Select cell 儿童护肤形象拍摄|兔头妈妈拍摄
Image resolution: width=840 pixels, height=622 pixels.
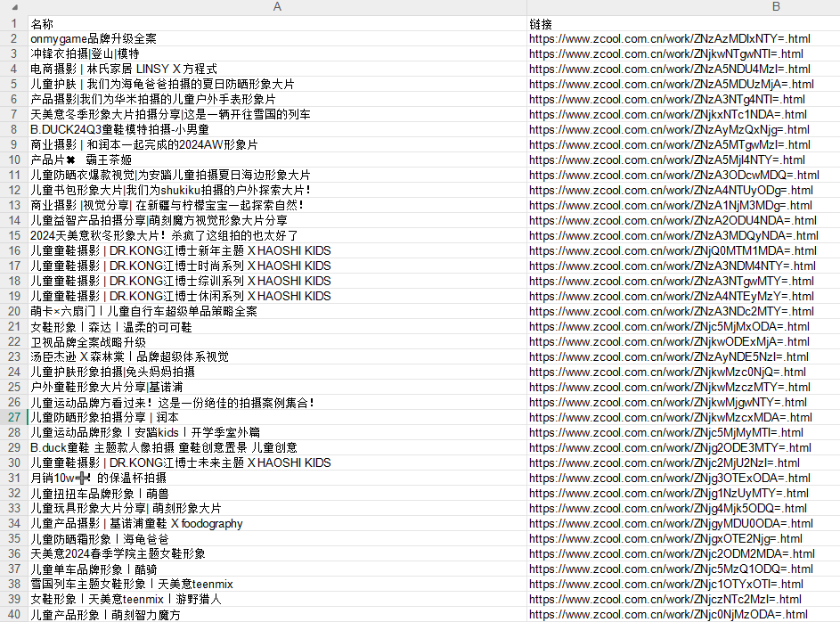[277, 372]
